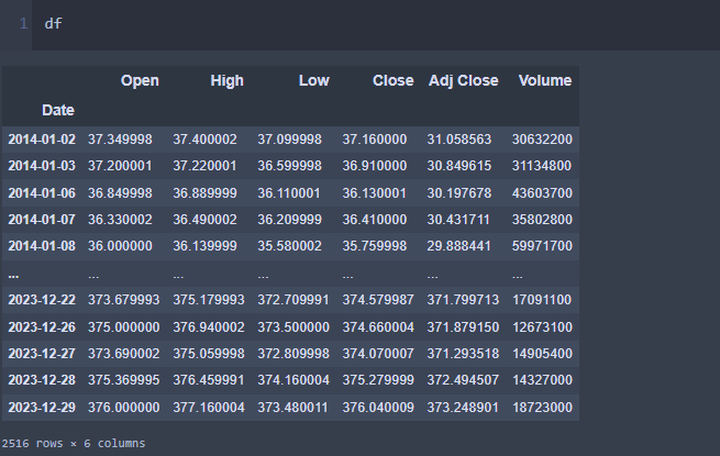Click the 2014-01-06 row index
Screen dimensions: 720x456
click(41, 193)
